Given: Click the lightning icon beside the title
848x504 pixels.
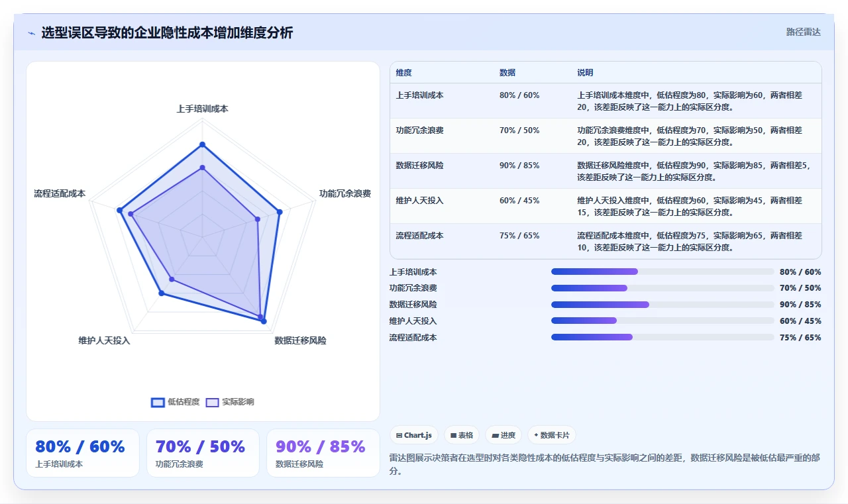Looking at the screenshot, I should [x=31, y=33].
